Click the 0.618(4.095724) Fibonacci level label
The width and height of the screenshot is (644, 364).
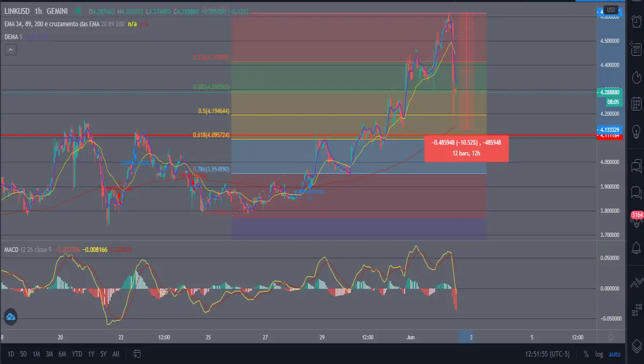pos(211,136)
